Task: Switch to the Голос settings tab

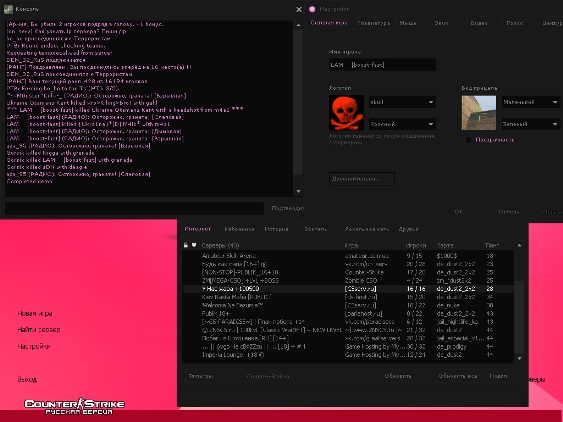Action: [x=514, y=23]
